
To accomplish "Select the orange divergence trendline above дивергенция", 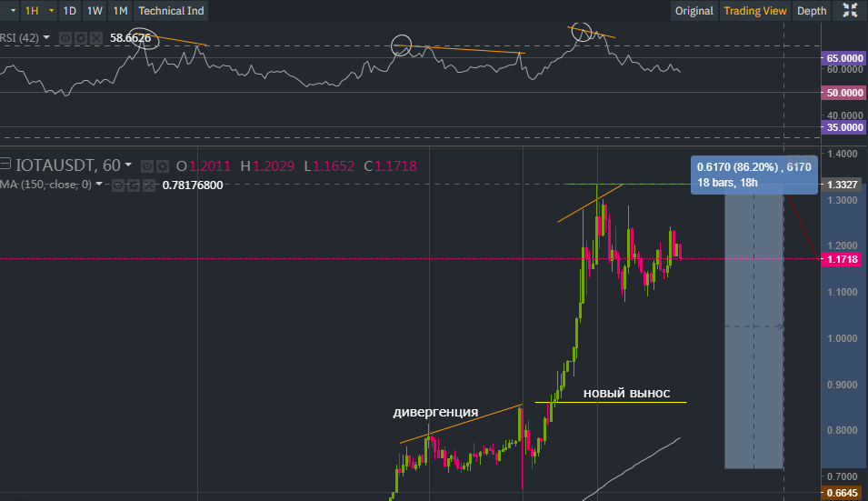I will [461, 424].
